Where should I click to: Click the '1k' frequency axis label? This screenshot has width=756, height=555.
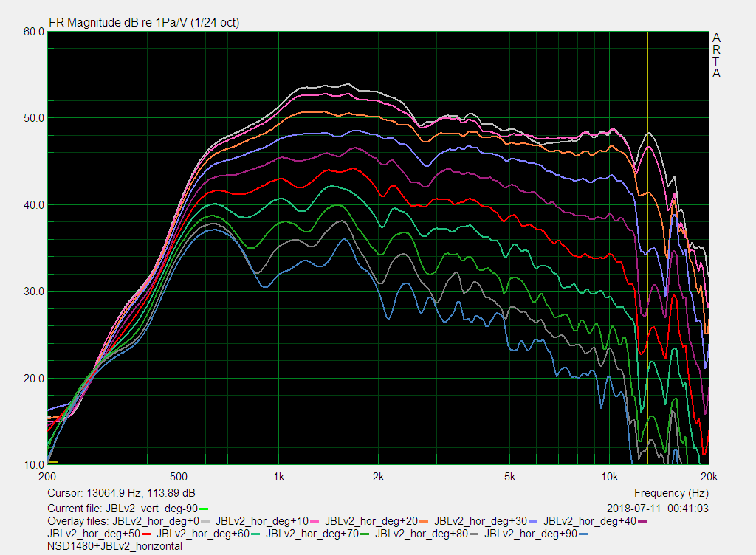(278, 477)
